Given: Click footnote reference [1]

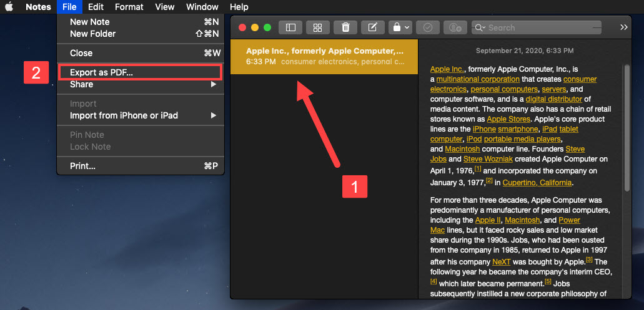Looking at the screenshot, I should 478,168.
